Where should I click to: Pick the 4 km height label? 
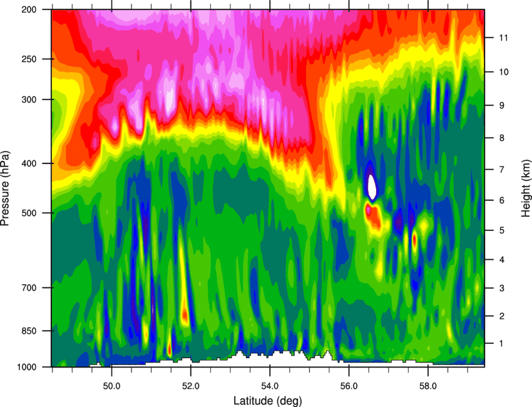[502, 260]
